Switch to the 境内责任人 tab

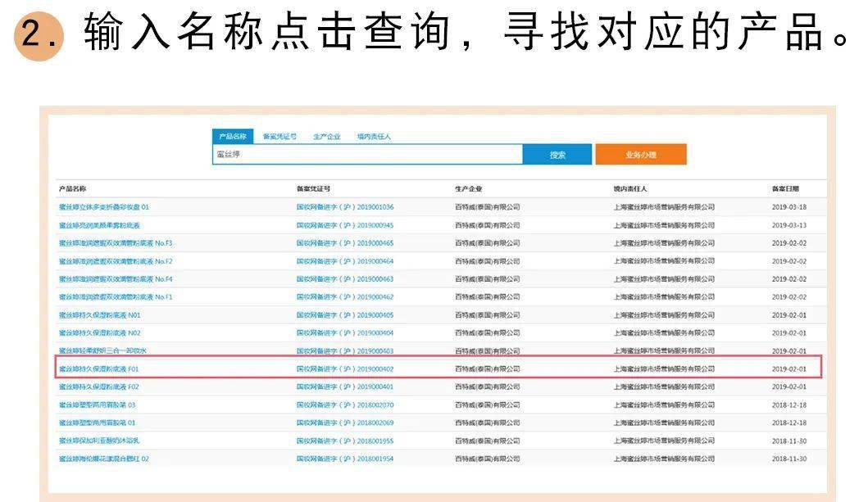tap(374, 137)
